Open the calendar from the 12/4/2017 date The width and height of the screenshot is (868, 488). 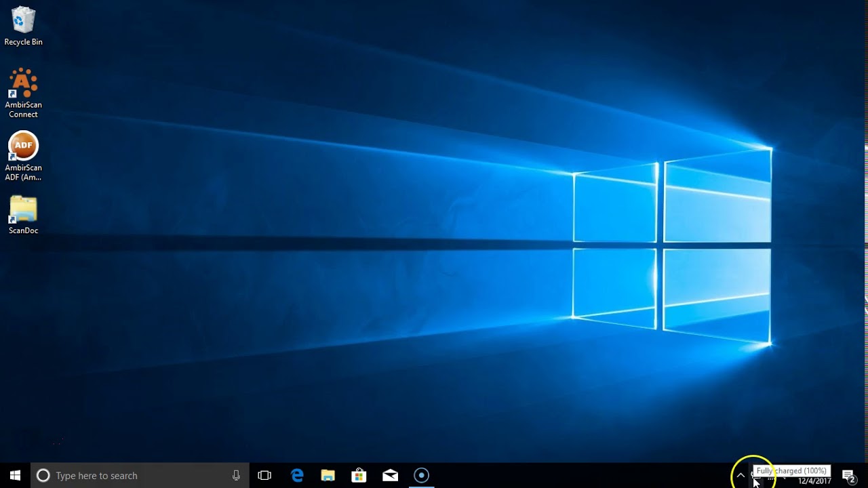[x=814, y=481]
